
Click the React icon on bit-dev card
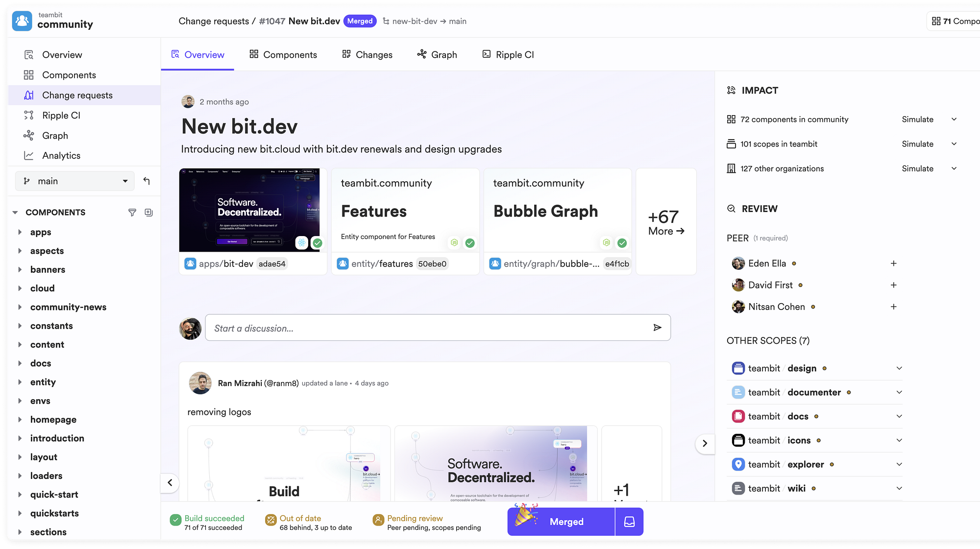pos(302,242)
